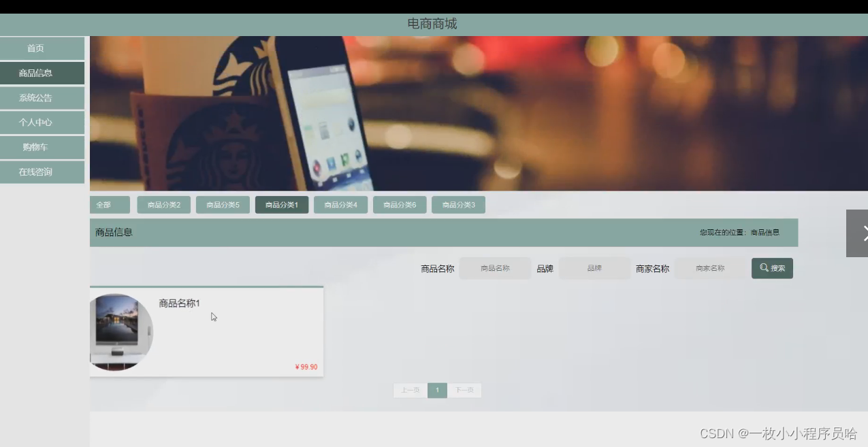Filter by 商品分类4 category
Screen dimensions: 868x447
[340, 205]
